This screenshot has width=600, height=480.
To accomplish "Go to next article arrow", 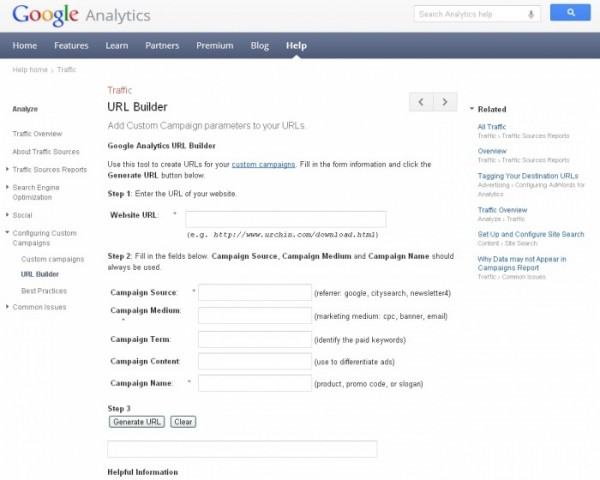I will (445, 102).
